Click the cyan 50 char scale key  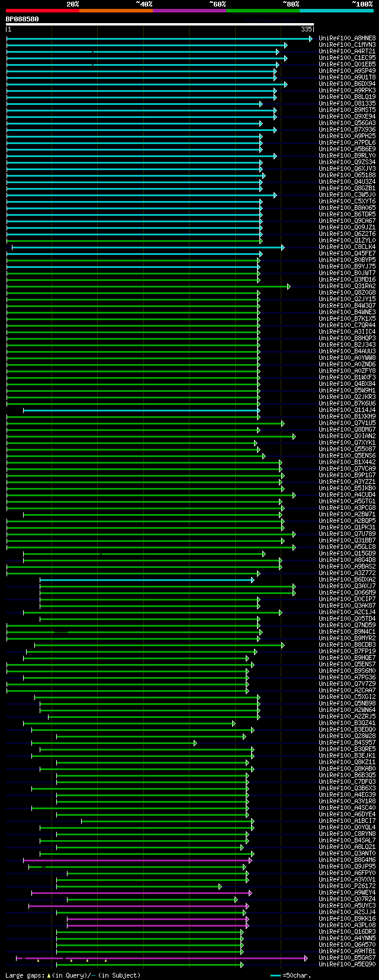[276, 975]
